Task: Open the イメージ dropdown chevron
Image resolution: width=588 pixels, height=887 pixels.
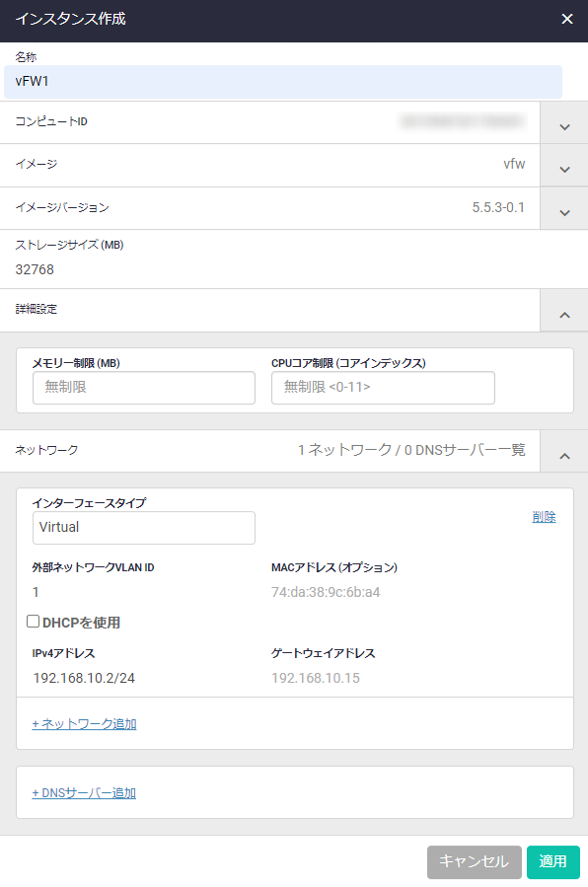Action: (x=564, y=169)
